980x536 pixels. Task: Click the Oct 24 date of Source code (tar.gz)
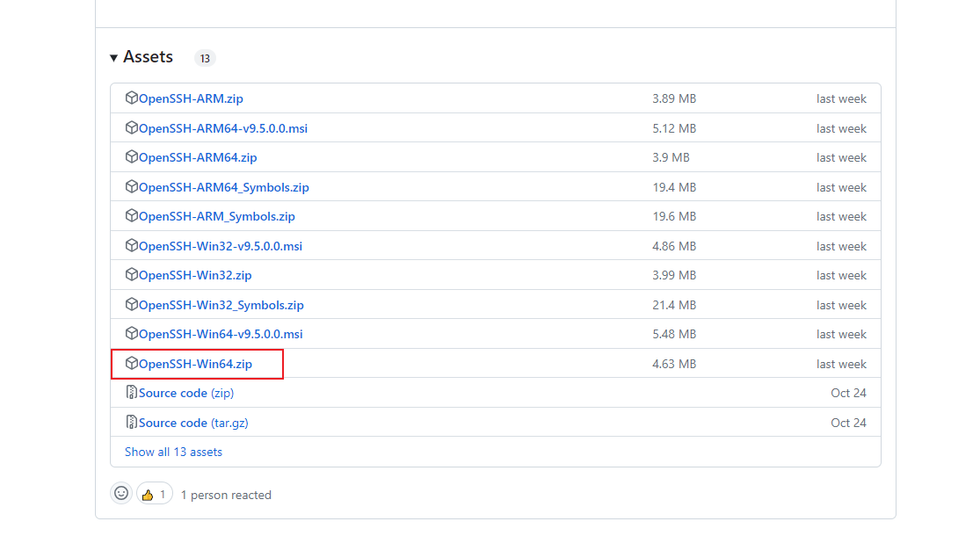(848, 423)
